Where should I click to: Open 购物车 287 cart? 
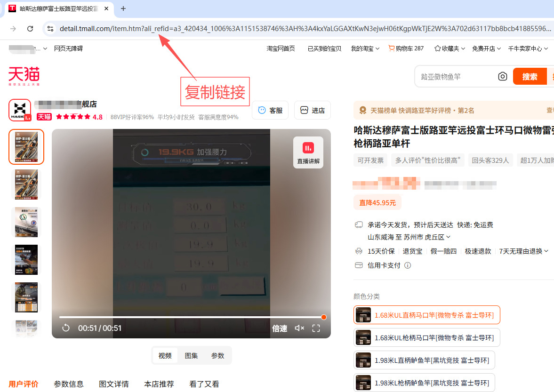pos(406,48)
